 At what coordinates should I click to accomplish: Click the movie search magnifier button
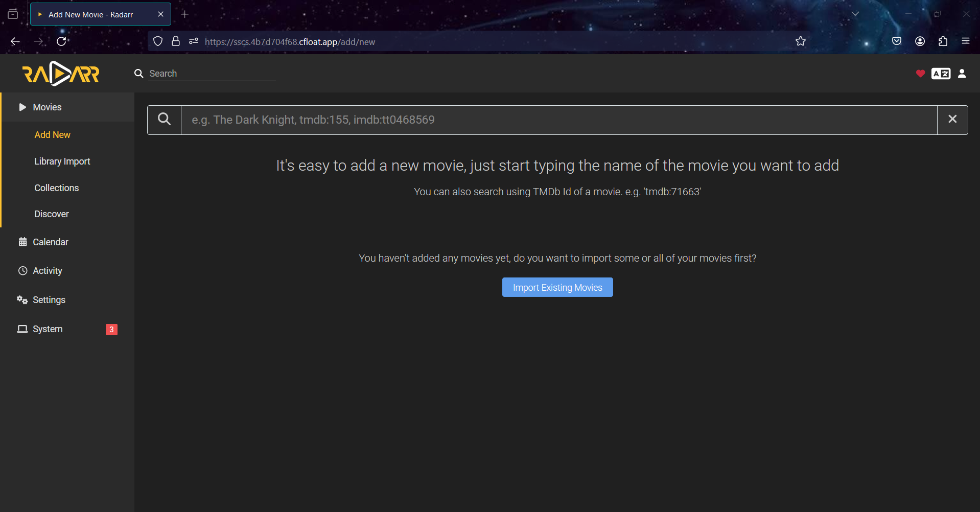coord(164,120)
